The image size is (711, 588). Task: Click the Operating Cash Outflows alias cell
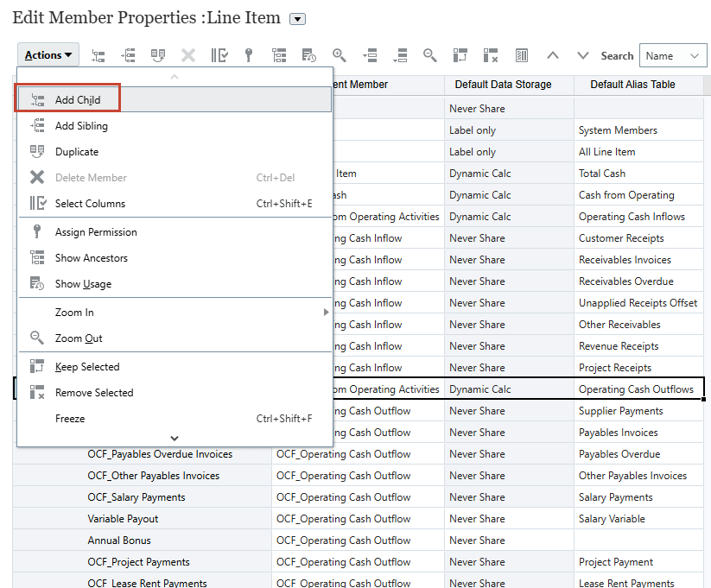click(x=638, y=389)
